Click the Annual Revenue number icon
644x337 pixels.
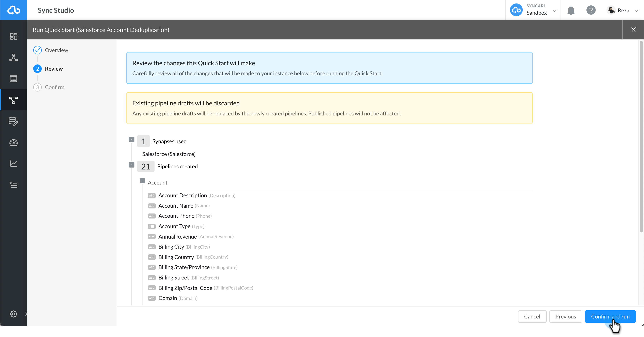(x=151, y=236)
